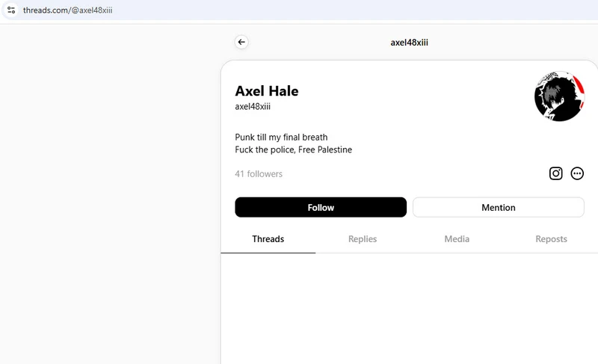Open the 41 followers list

coord(259,174)
